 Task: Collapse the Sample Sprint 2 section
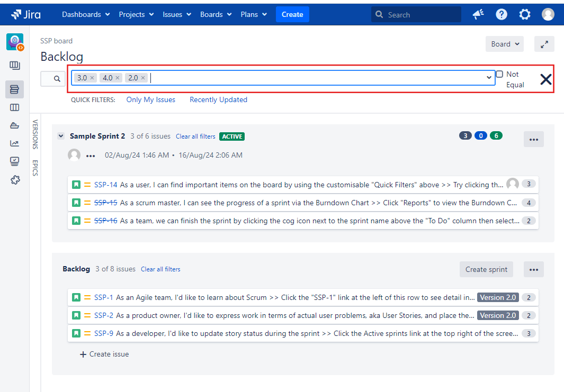61,136
